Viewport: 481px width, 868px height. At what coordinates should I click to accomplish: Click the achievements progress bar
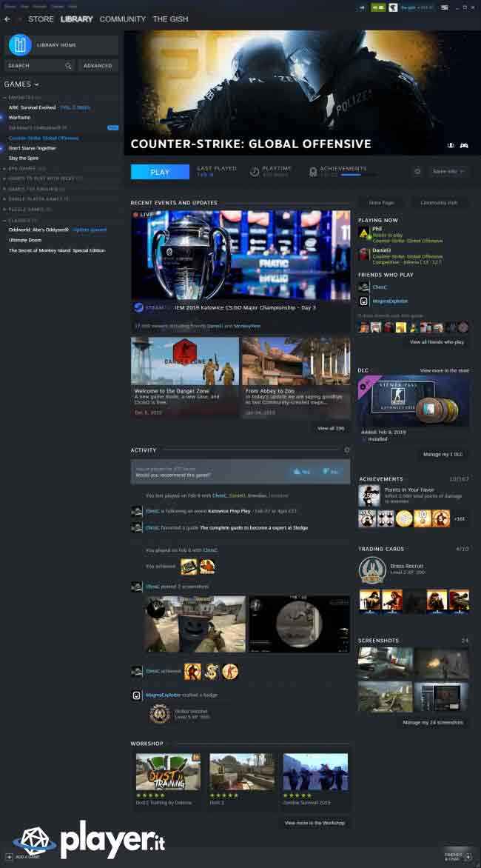[x=350, y=175]
